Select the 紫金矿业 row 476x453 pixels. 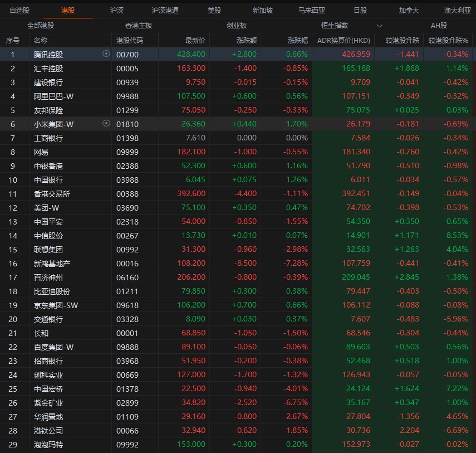[x=238, y=402]
